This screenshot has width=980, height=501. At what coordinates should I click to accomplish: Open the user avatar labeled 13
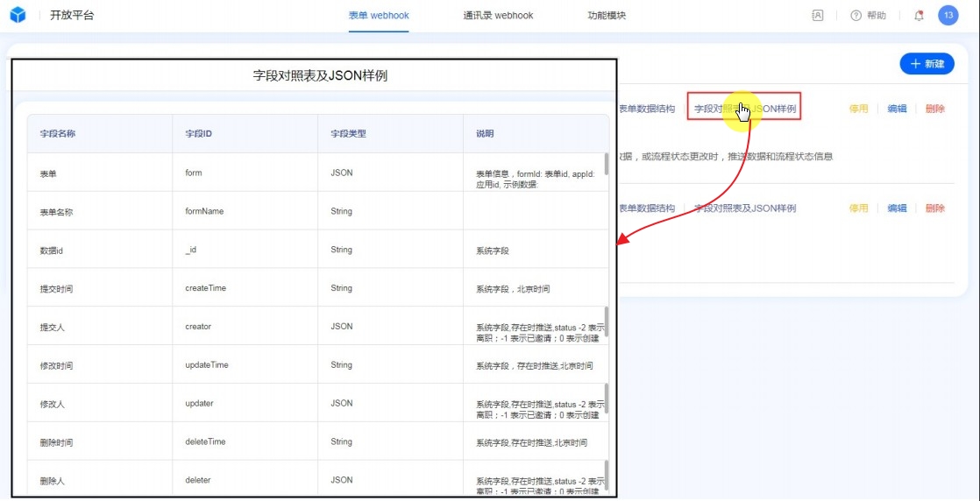948,15
